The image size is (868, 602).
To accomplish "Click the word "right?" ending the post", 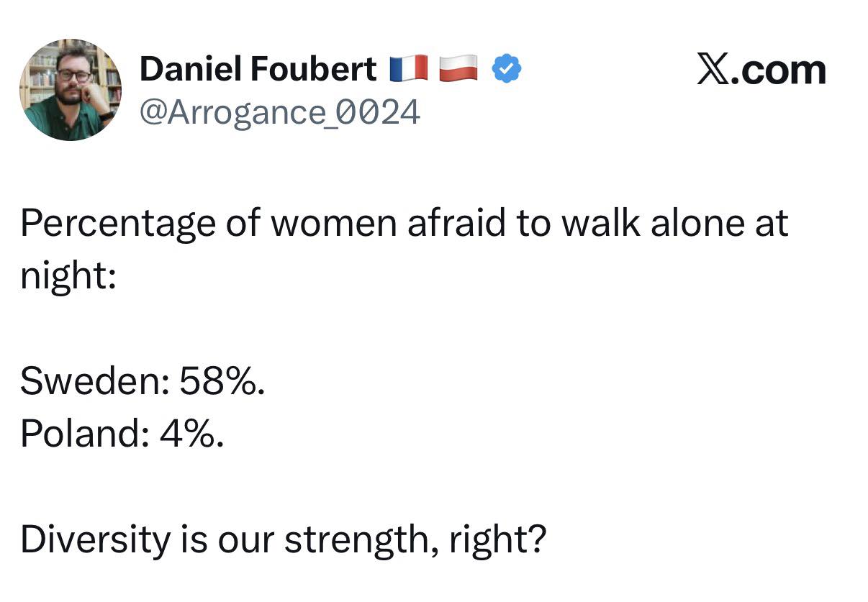I will pos(497,539).
